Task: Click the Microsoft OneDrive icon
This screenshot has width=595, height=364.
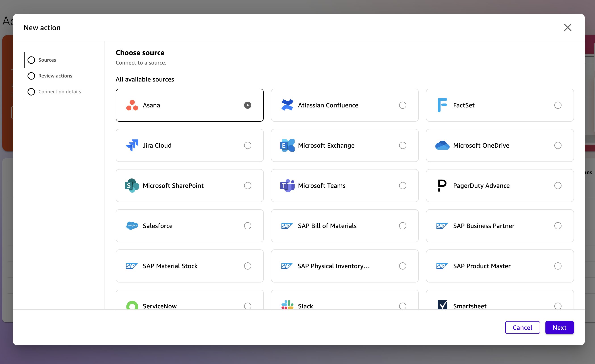Action: coord(442,145)
